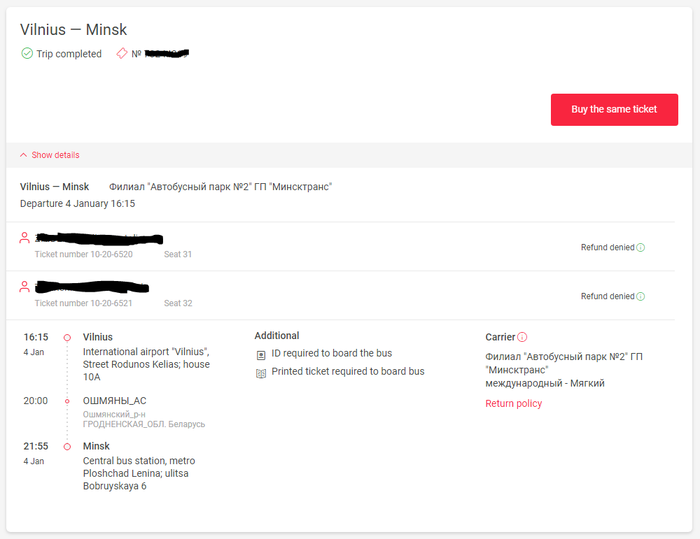
Task: Click the first passenger person icon
Action: [25, 238]
